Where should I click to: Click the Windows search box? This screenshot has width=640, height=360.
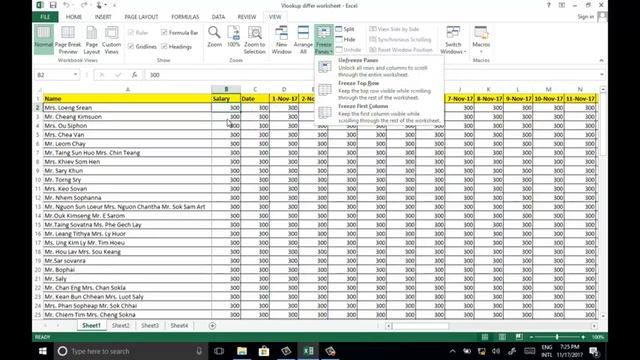coord(130,351)
